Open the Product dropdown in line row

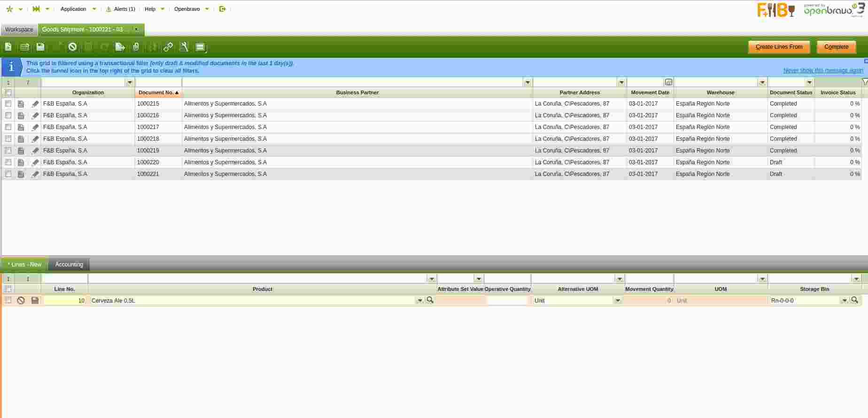coord(420,300)
